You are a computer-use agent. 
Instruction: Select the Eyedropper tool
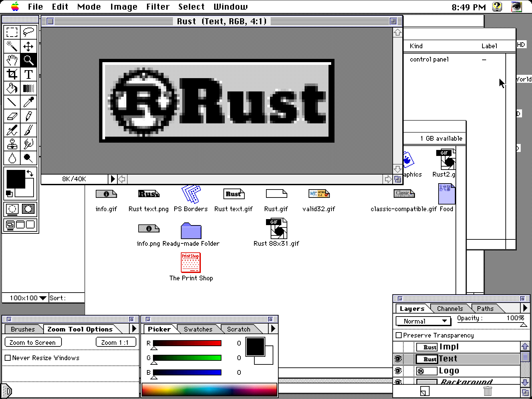[29, 102]
